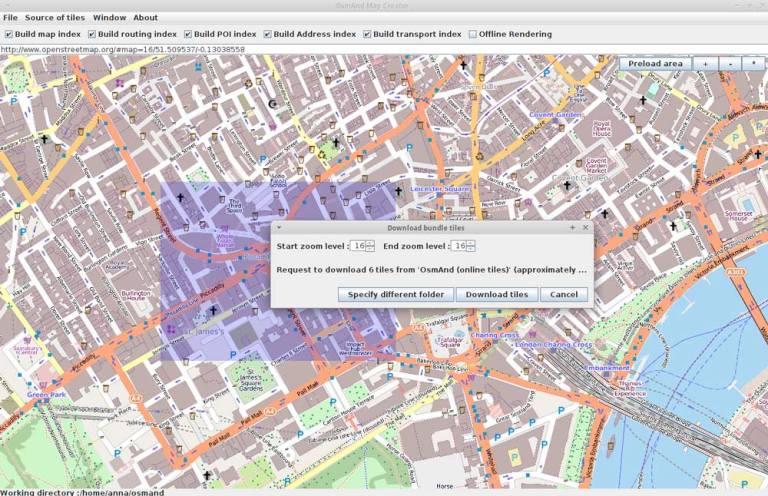Click the map zoom out minus button
Image resolution: width=768 pixels, height=496 pixels.
[729, 63]
